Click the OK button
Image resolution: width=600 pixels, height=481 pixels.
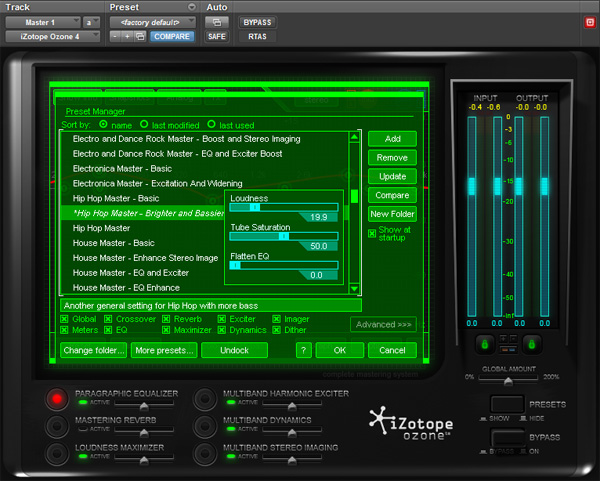[x=339, y=350]
